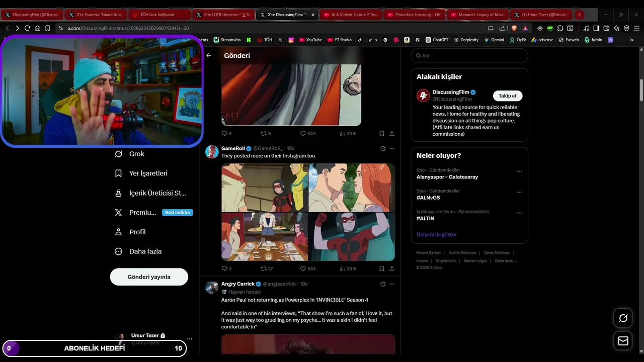Repost the GameRoll post with 27 reposts
Screen dimensions: 644x362
click(x=267, y=268)
